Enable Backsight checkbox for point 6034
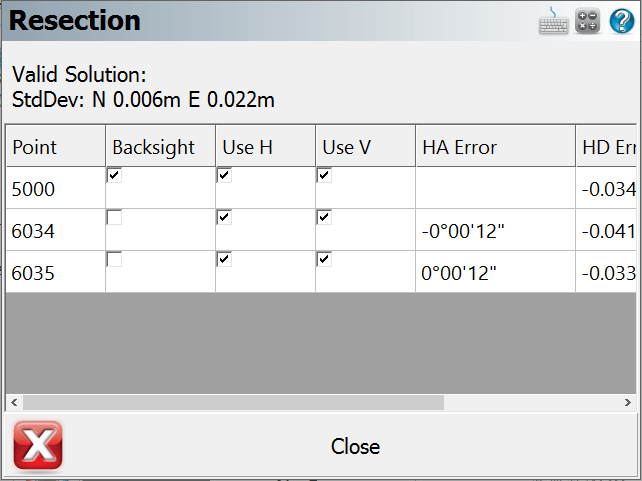 (115, 217)
